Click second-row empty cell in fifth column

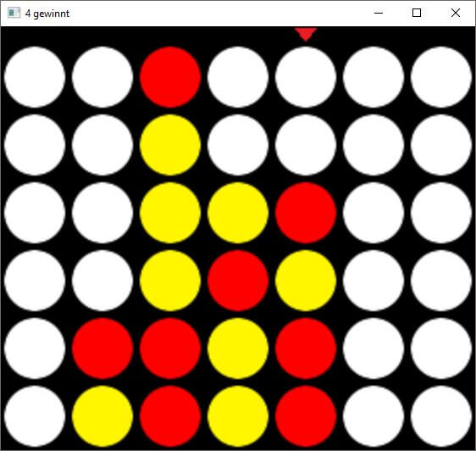click(x=306, y=145)
